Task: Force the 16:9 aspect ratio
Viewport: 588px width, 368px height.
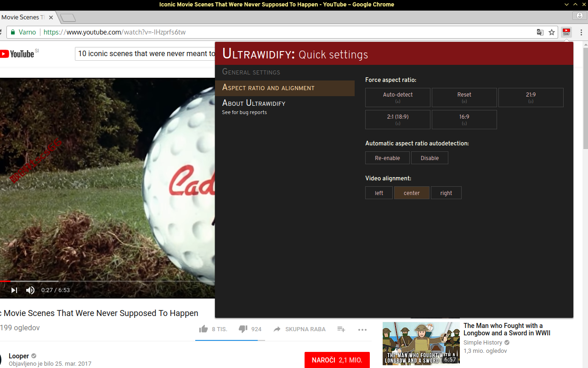Action: tap(464, 120)
